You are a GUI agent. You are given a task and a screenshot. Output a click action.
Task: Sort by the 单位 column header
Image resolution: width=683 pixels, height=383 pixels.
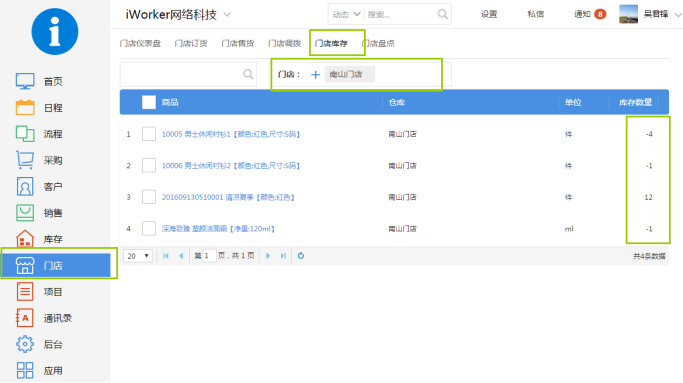[573, 102]
